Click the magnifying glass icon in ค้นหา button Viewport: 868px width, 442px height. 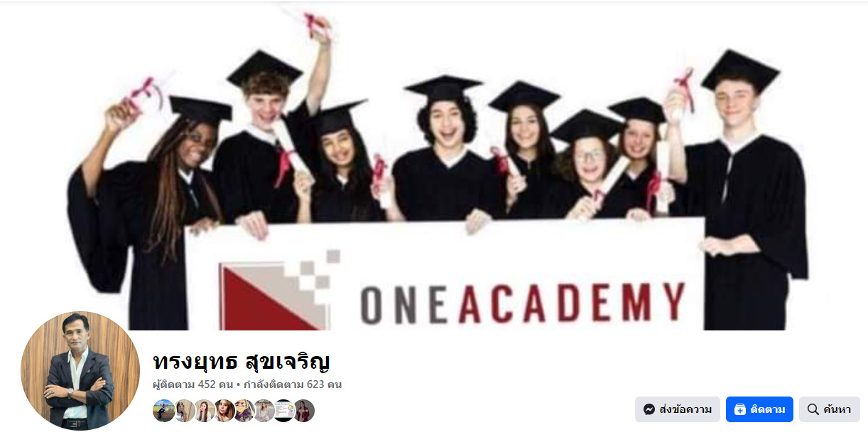813,409
